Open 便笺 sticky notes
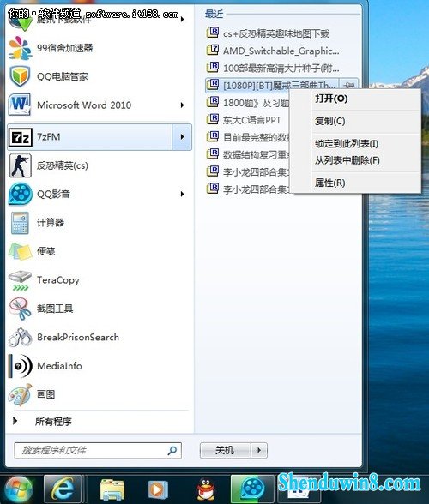The width and height of the screenshot is (429, 504). coord(100,251)
